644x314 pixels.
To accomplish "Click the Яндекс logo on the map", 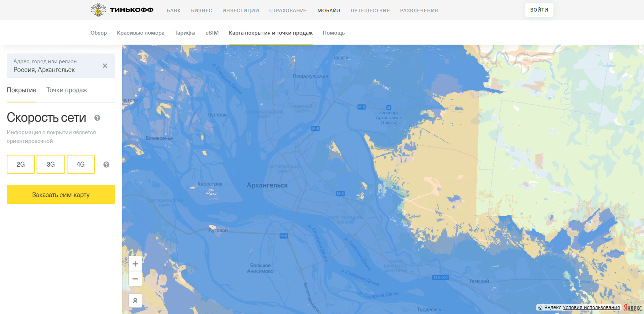I will coord(633,307).
